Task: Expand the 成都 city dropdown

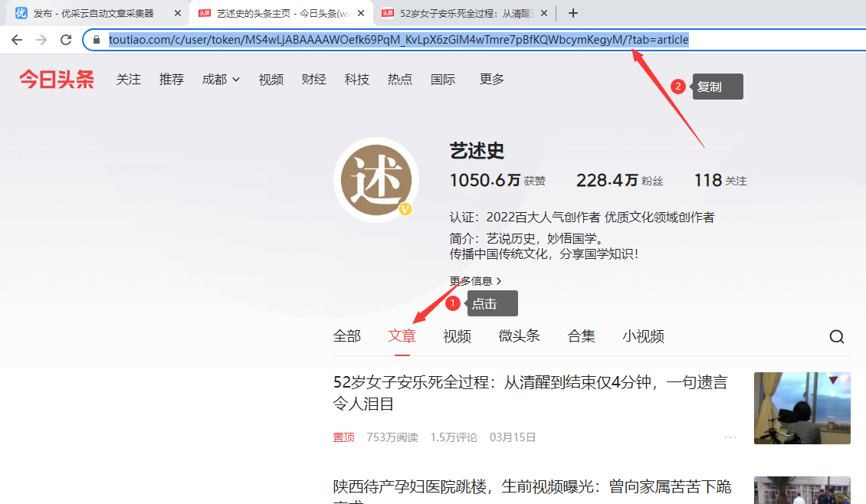Action: tap(221, 79)
